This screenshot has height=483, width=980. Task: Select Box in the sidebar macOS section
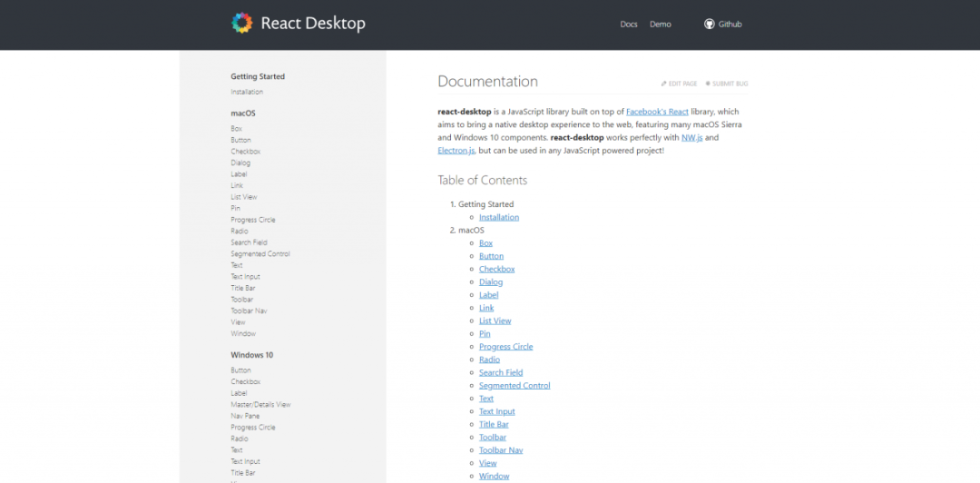click(x=236, y=129)
